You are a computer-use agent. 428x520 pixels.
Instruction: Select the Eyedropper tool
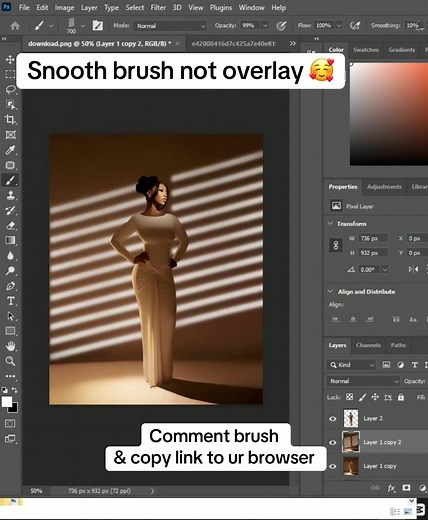(x=10, y=150)
